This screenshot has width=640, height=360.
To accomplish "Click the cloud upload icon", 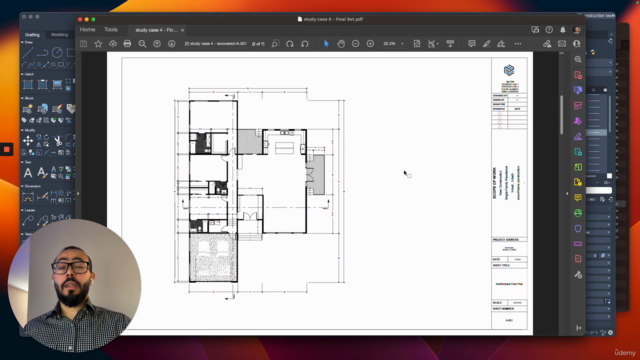I will [x=113, y=44].
